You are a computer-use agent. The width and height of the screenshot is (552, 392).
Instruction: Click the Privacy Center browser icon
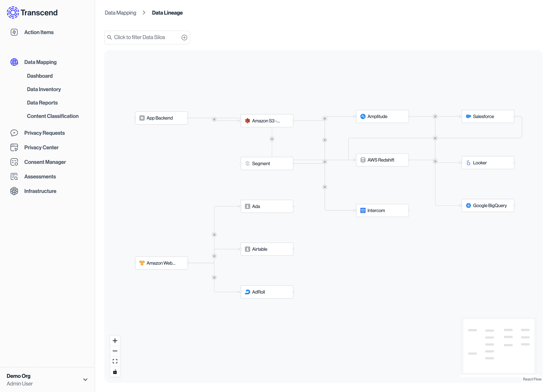point(14,147)
